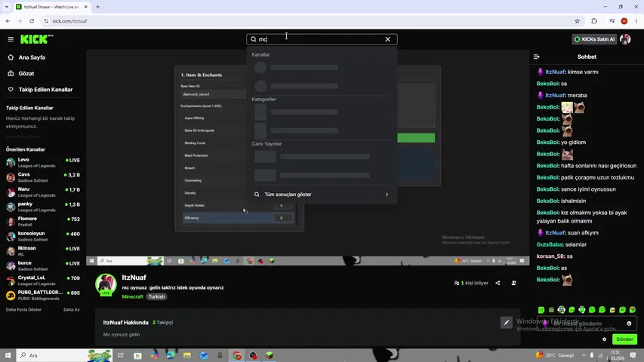Screen dimensions: 644x362
Task: Click GutsBaba username in chat
Action: (x=549, y=244)
